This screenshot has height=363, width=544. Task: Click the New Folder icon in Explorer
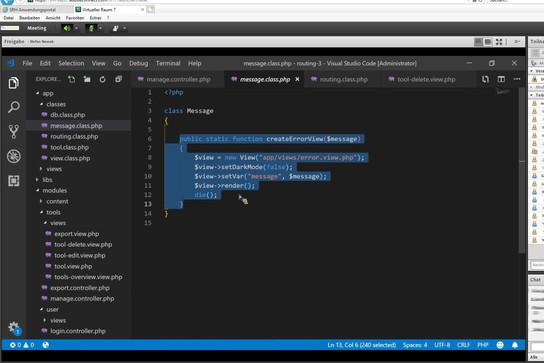pos(87,79)
